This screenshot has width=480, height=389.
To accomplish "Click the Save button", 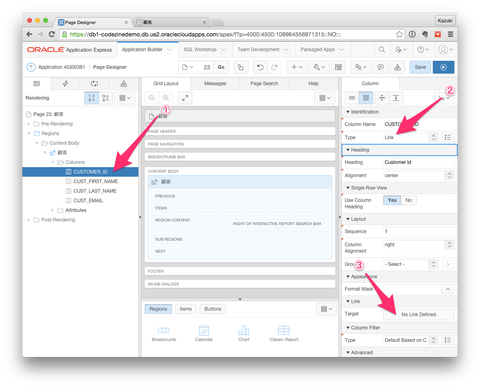I will 420,67.
